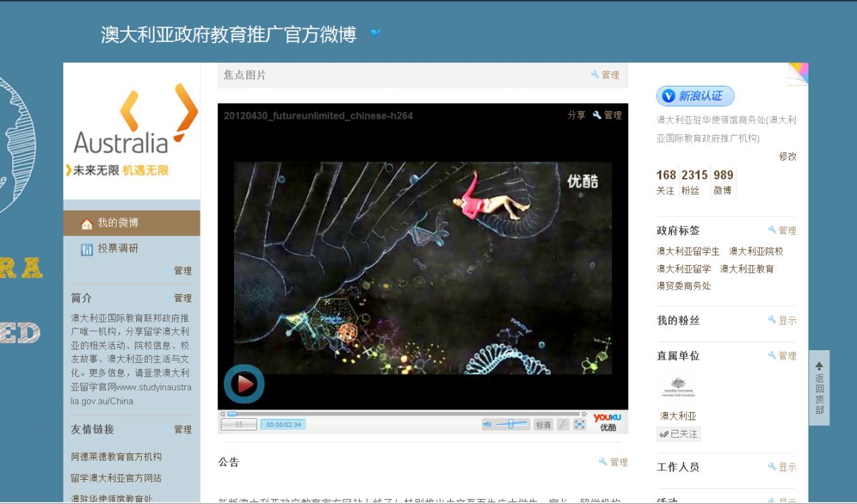The height and width of the screenshot is (504, 857).
Task: Click 管理 beside the 友情链接 heading
Action: pyautogui.click(x=183, y=429)
